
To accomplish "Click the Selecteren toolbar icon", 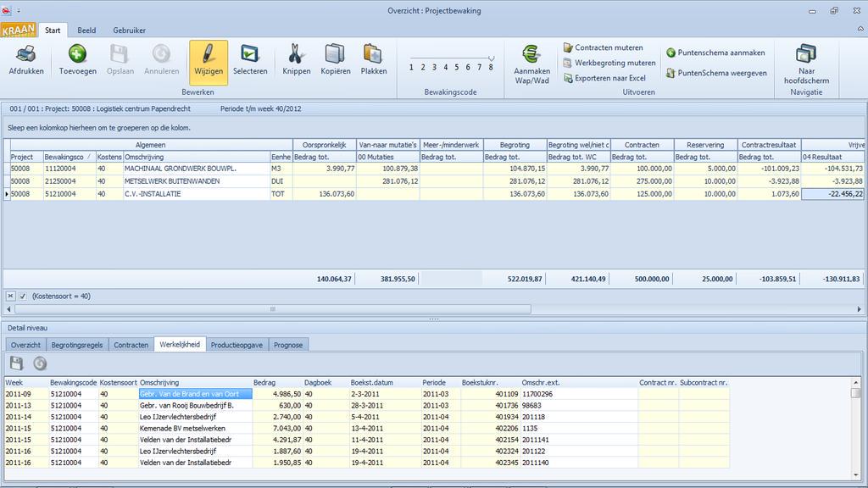I will 251,53.
